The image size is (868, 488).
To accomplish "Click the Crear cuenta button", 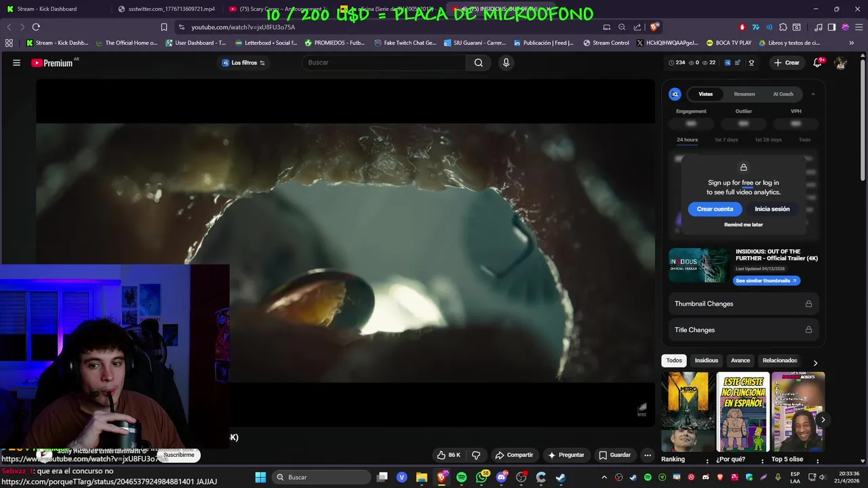I will coord(715,209).
